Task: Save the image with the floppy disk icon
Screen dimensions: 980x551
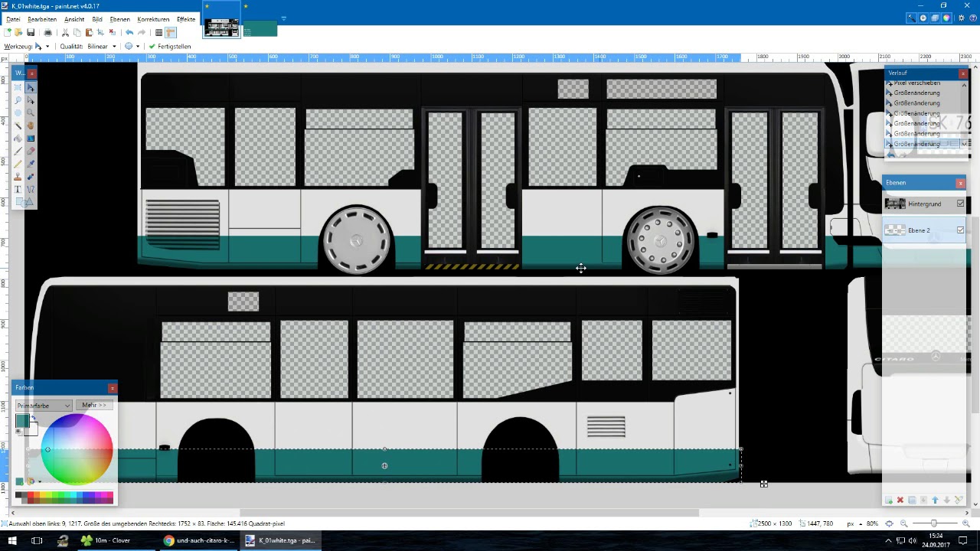Action: point(31,32)
